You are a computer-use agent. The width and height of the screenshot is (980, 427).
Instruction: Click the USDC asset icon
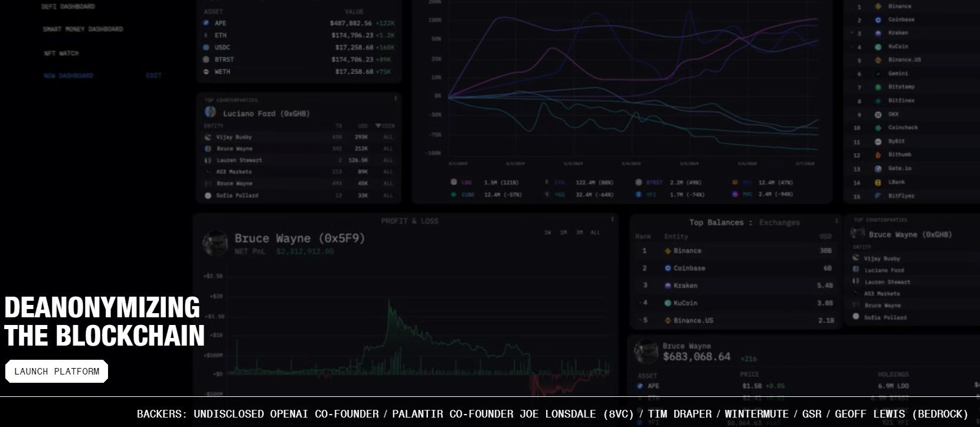(x=206, y=47)
